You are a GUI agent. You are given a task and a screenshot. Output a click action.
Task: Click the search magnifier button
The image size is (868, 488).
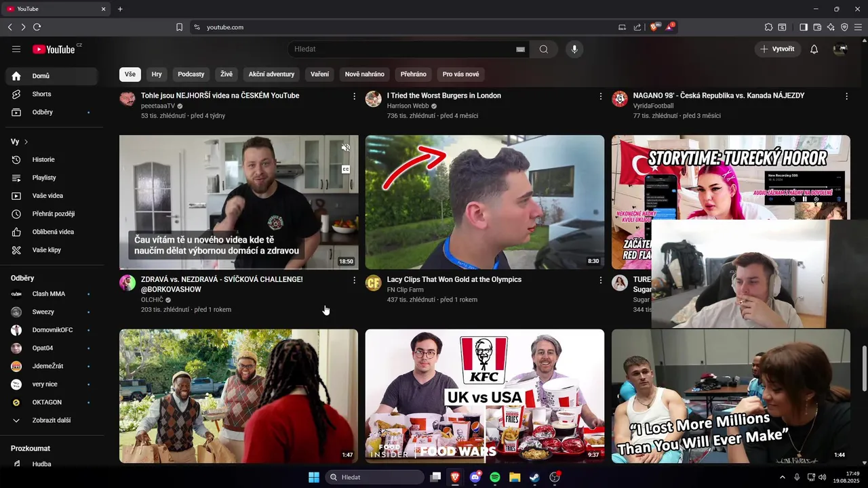[x=544, y=49]
